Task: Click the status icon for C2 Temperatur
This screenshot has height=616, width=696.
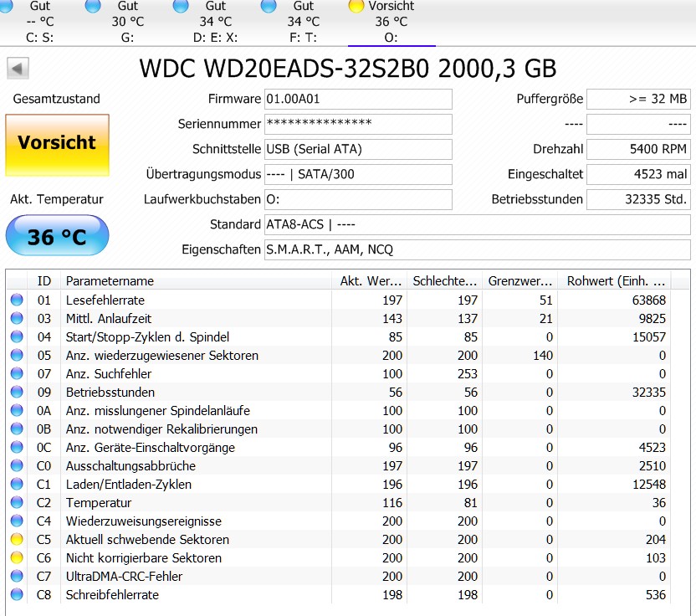Action: click(17, 502)
